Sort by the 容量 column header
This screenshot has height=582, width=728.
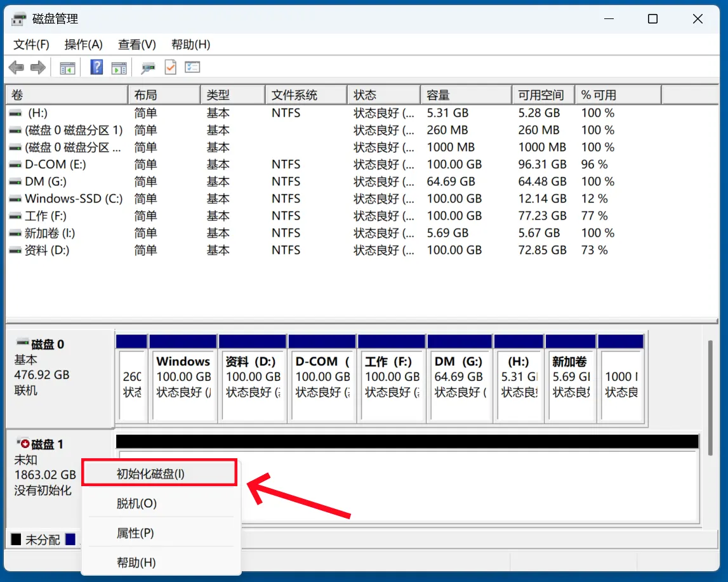(466, 95)
